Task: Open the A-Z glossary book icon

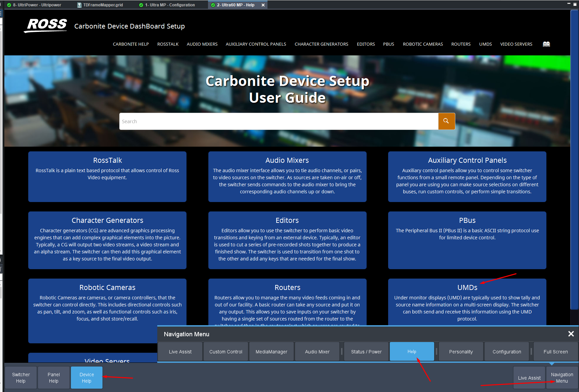Action: coord(546,44)
